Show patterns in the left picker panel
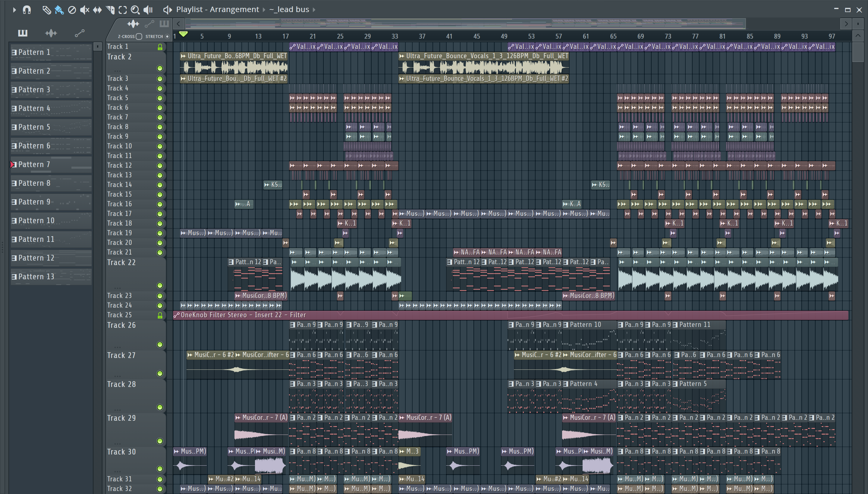Screen dimensions: 868x494 coord(23,33)
